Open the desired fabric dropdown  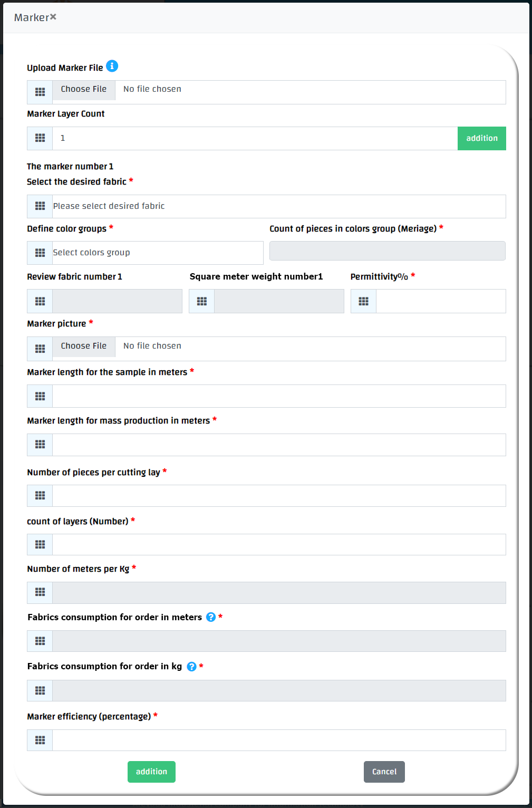pos(278,206)
